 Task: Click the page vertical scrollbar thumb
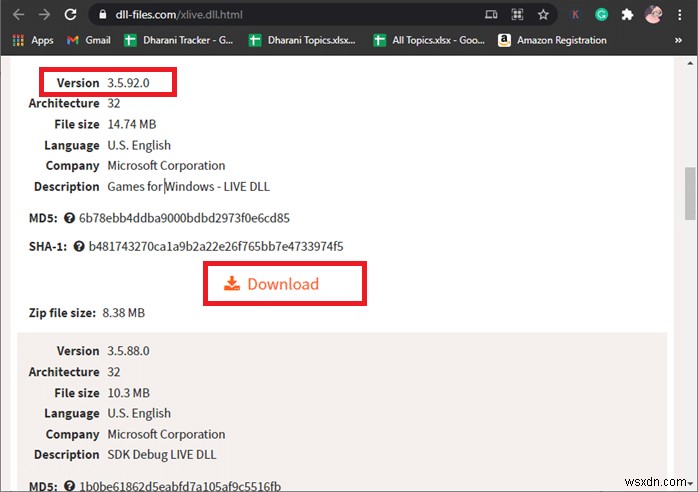pyautogui.click(x=690, y=192)
